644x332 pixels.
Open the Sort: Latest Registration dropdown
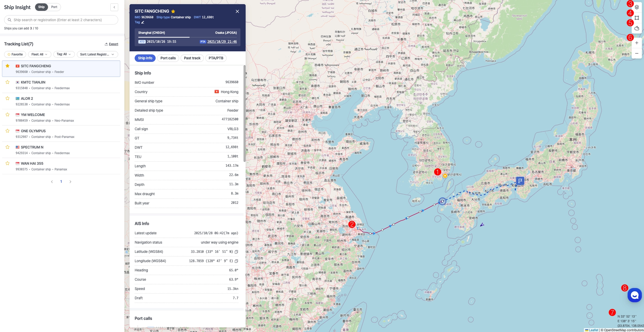(x=97, y=54)
